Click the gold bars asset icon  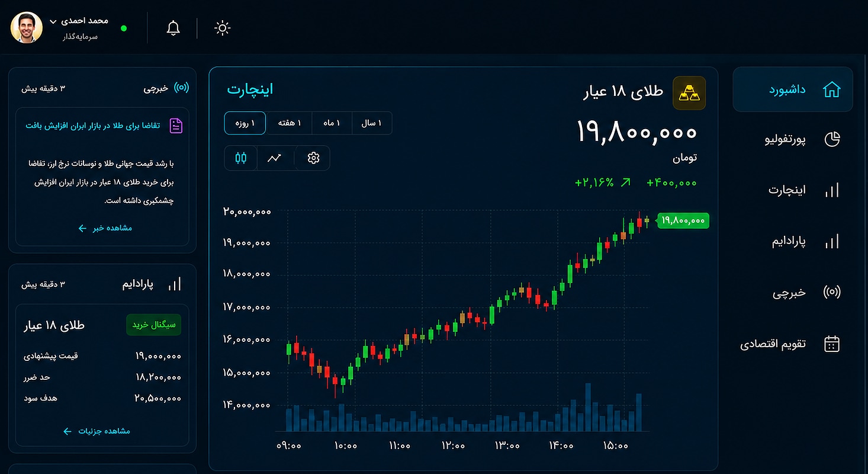point(689,93)
